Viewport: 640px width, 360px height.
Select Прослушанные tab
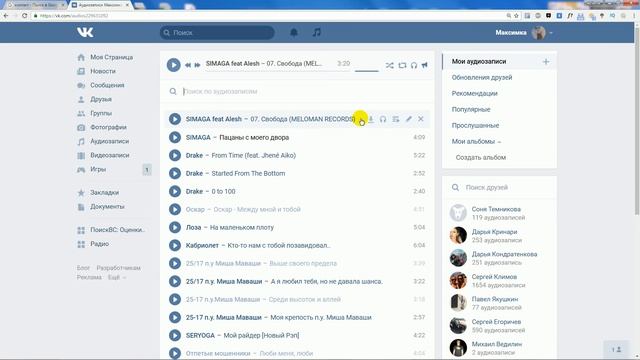tap(475, 125)
